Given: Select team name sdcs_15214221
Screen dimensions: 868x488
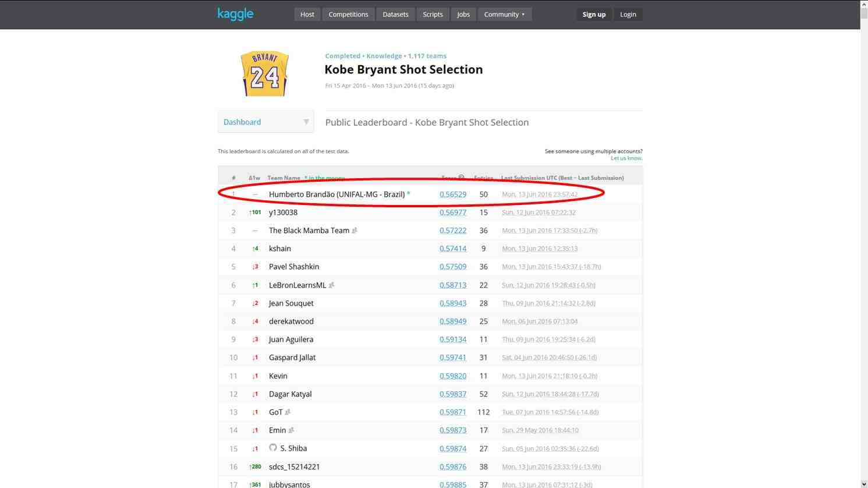Looking at the screenshot, I should [294, 467].
